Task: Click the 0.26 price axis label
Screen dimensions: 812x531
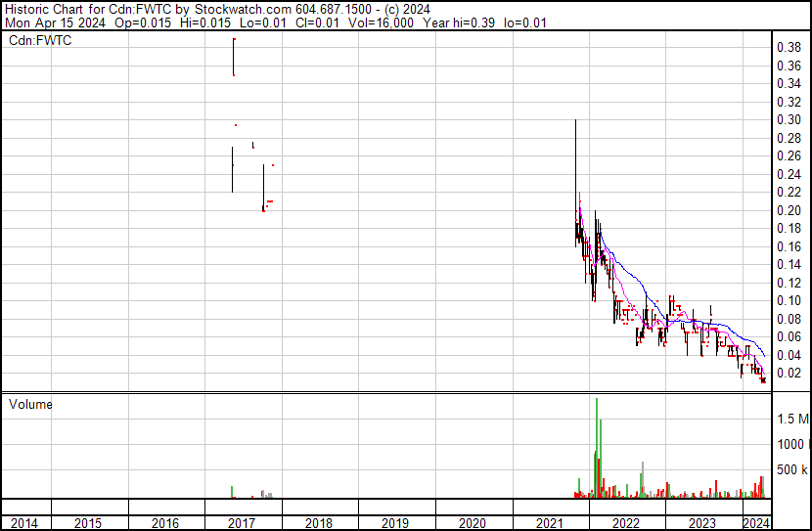Action: pos(789,155)
